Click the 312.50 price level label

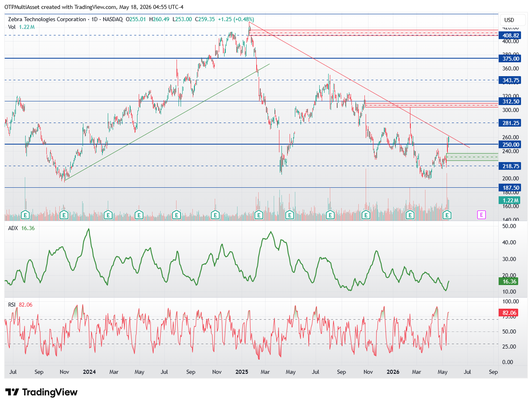pos(511,101)
